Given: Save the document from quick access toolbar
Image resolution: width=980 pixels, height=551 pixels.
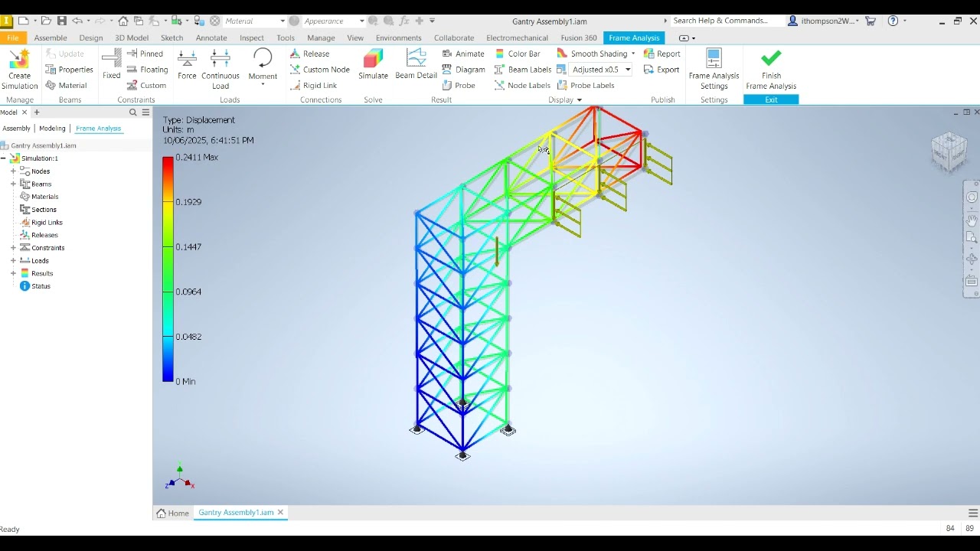Looking at the screenshot, I should click(x=62, y=21).
